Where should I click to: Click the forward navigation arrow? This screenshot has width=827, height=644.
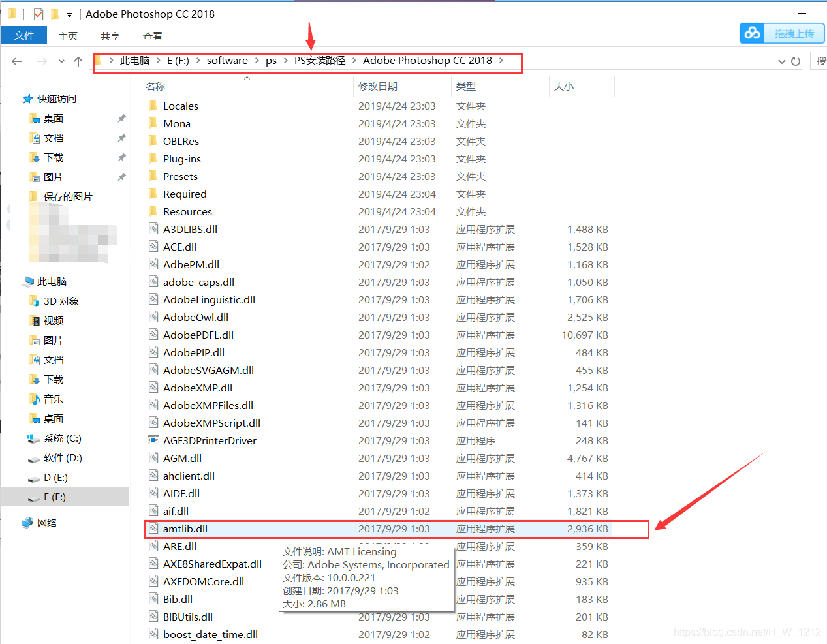(42, 61)
